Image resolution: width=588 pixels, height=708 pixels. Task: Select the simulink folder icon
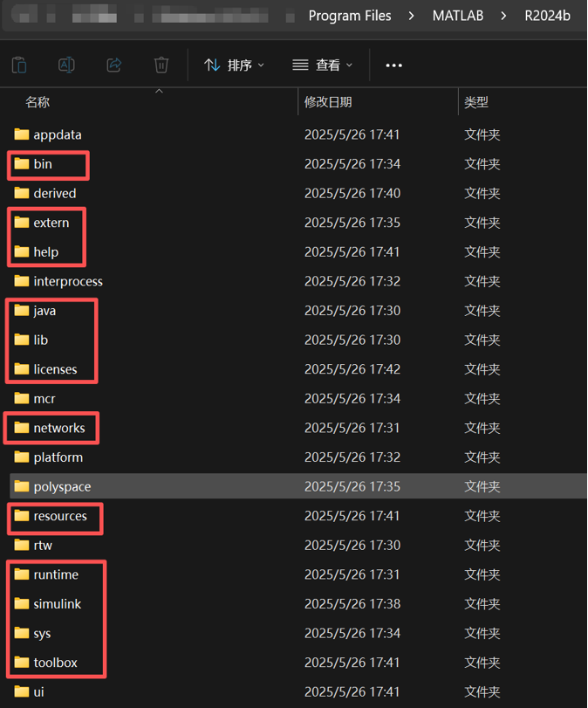coord(21,604)
